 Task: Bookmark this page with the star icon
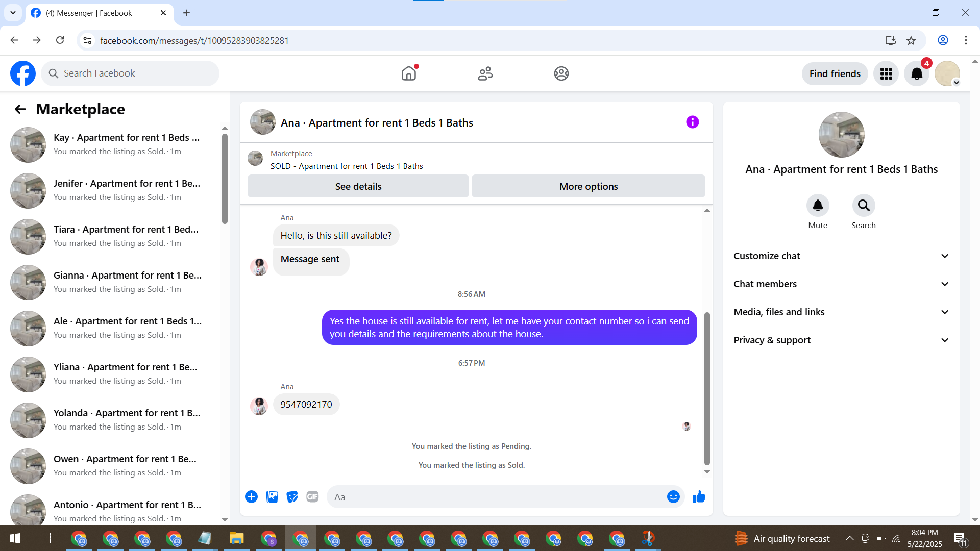tap(911, 40)
